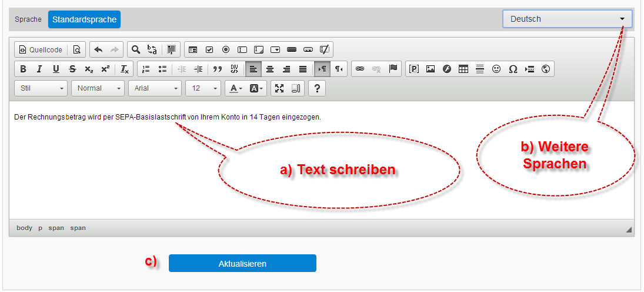Click in the editor text area
This screenshot has width=644, height=292.
coord(322,160)
